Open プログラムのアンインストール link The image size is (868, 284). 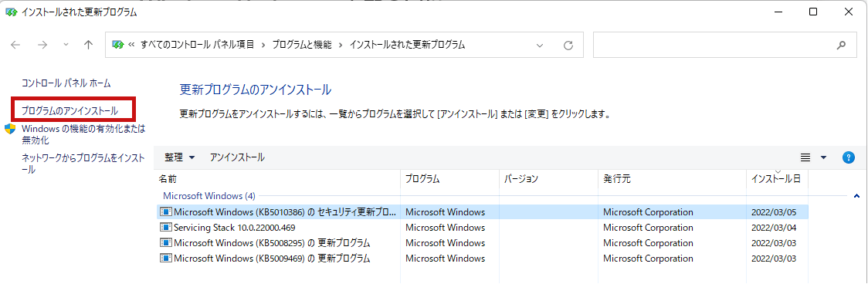[70, 110]
